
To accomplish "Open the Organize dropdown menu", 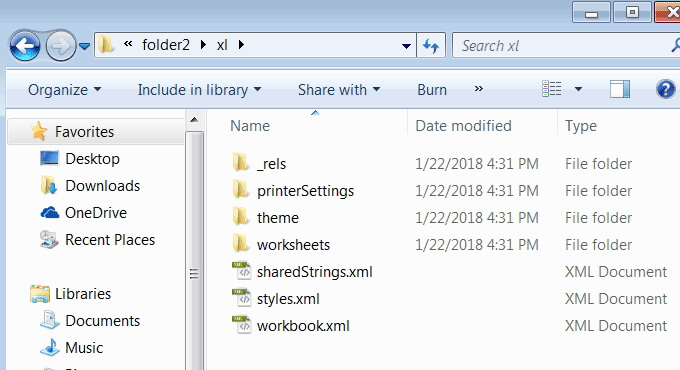I will 65,90.
